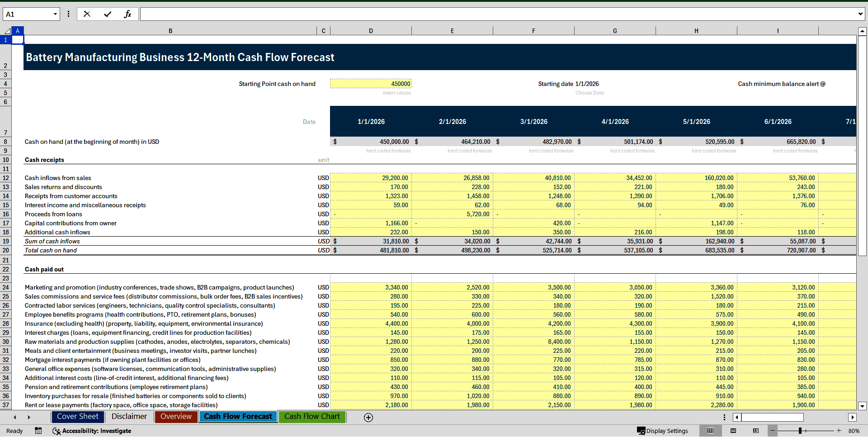The height and width of the screenshot is (437, 868).
Task: Click the Normal view icon in status bar
Action: [x=711, y=431]
